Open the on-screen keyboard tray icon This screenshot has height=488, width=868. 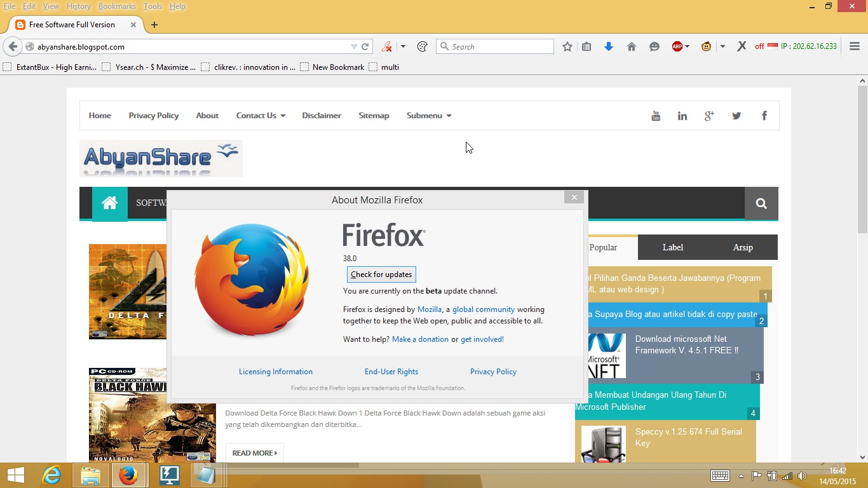(x=720, y=476)
